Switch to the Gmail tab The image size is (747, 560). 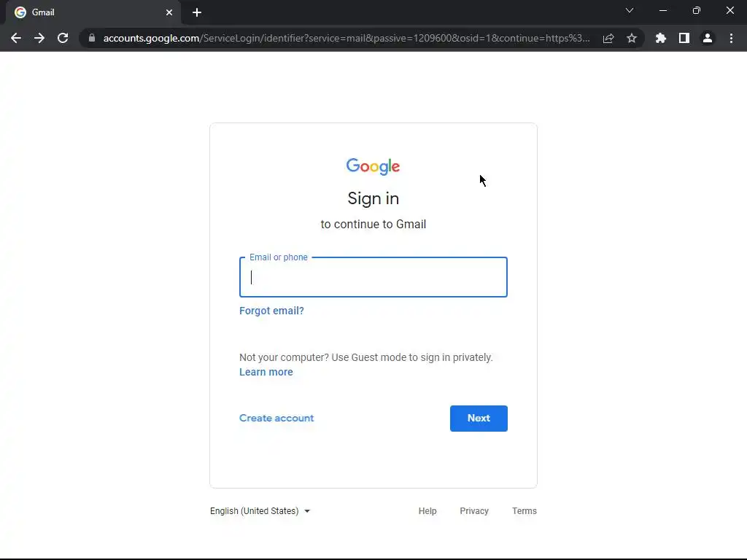[x=93, y=12]
